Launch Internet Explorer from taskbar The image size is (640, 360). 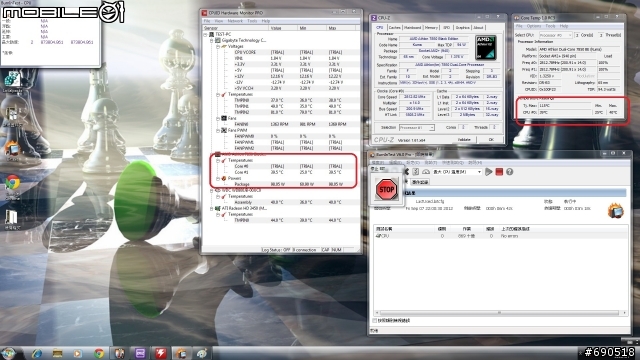coord(37,353)
